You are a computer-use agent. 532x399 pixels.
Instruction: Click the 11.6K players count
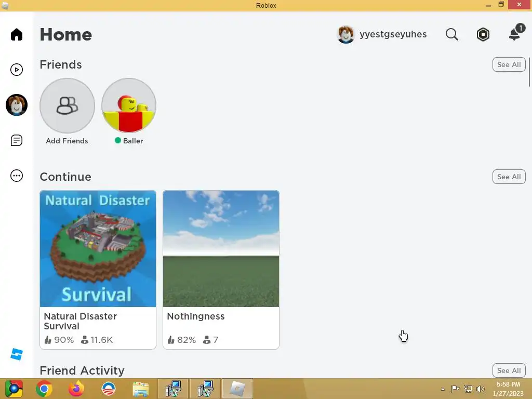coord(101,340)
